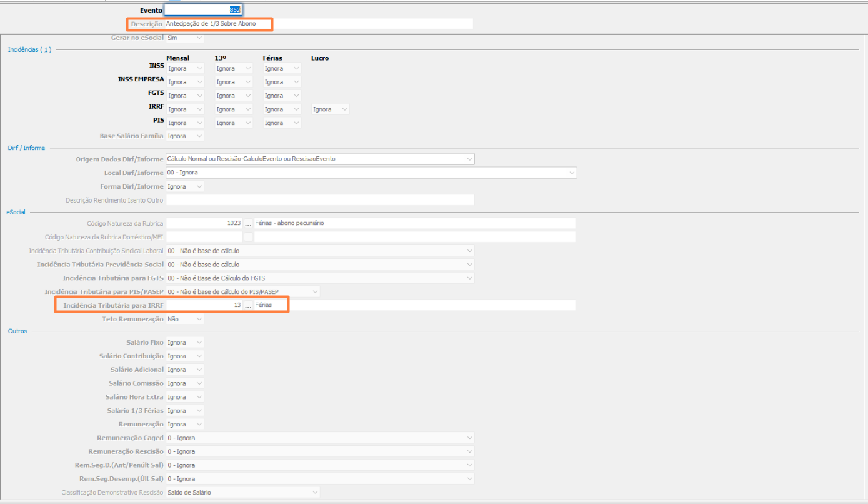Screen dimensions: 868x504
Task: Click the Descrição Rendimento Isento Outro field
Action: click(320, 200)
